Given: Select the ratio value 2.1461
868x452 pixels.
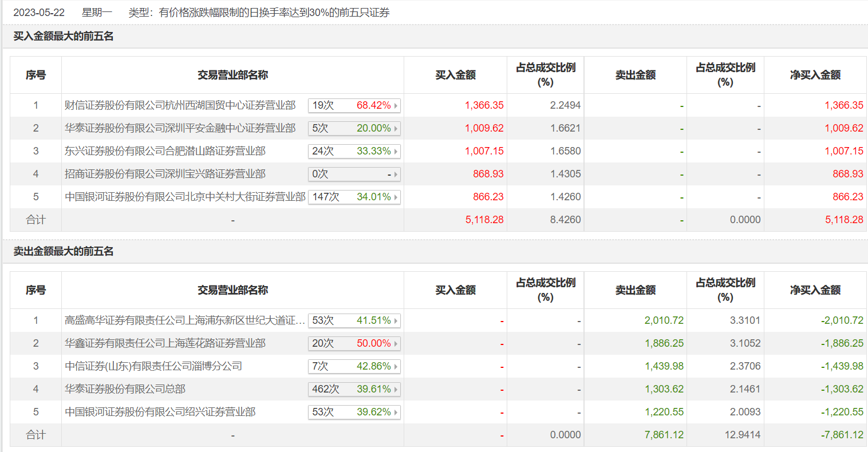Looking at the screenshot, I should pos(745,389).
